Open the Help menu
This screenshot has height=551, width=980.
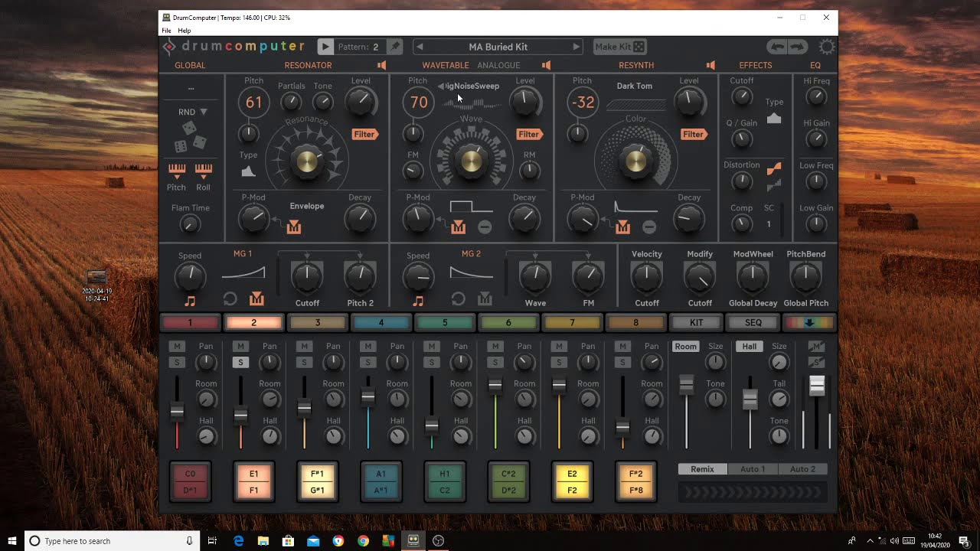pos(185,31)
